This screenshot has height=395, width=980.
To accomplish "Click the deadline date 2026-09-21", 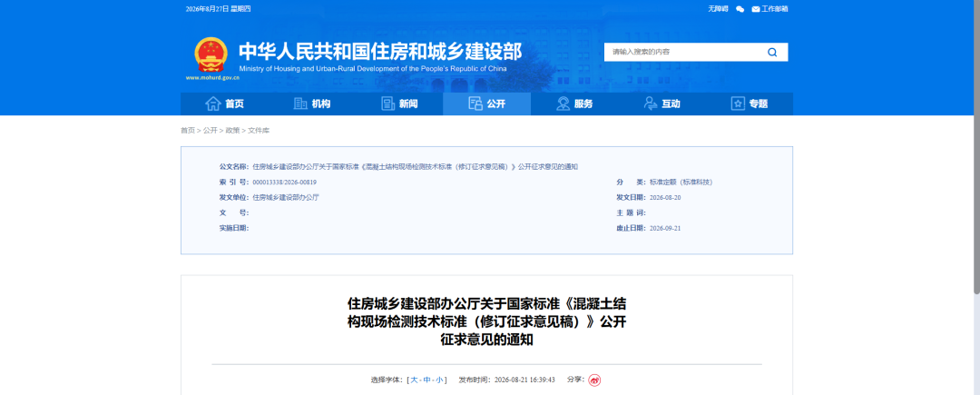I will [665, 228].
